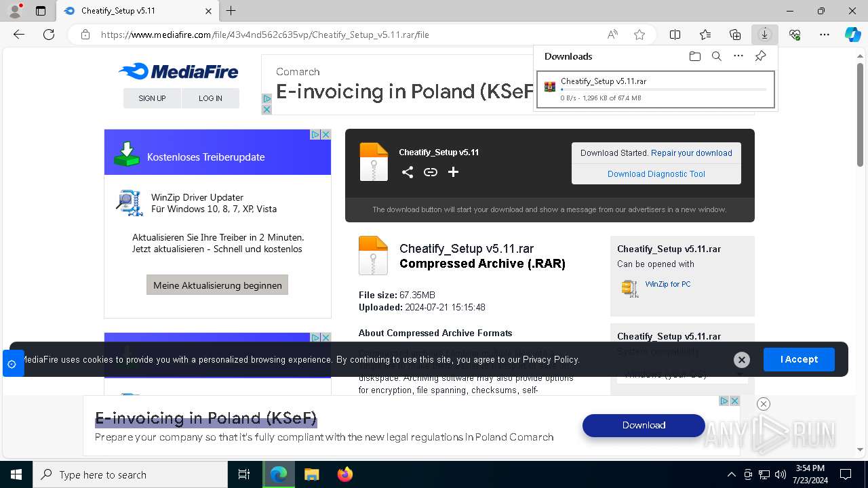Viewport: 868px width, 488px height.
Task: Dismiss cookie banner with X icon
Action: [x=742, y=360]
